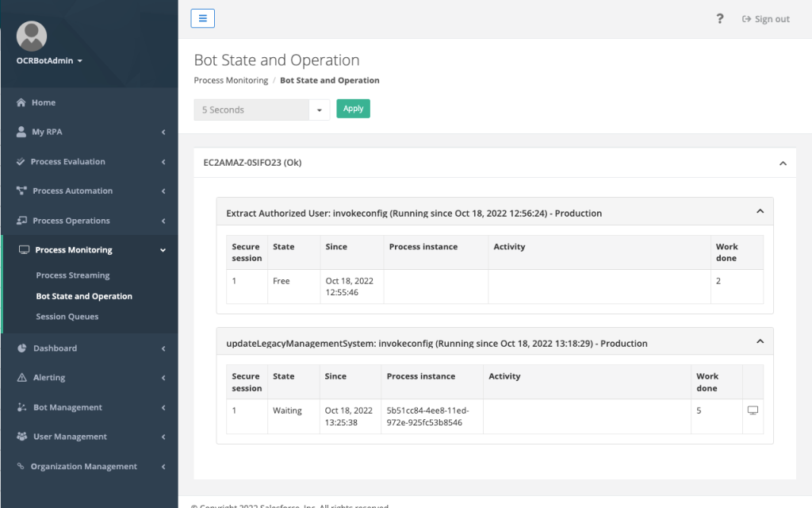This screenshot has height=508, width=812.
Task: Collapse Extract Authorized User section chevron
Action: click(x=760, y=211)
